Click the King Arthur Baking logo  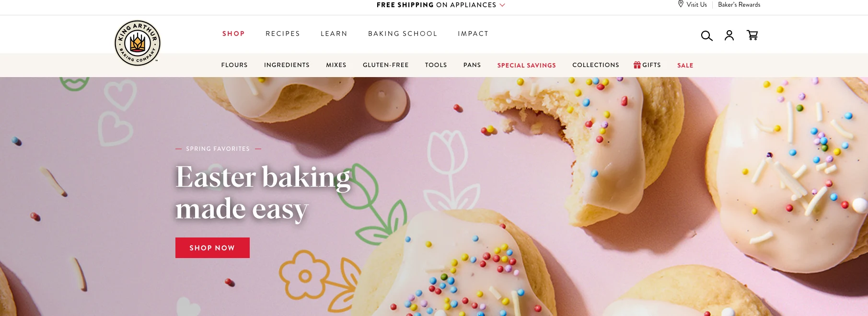[x=138, y=43]
